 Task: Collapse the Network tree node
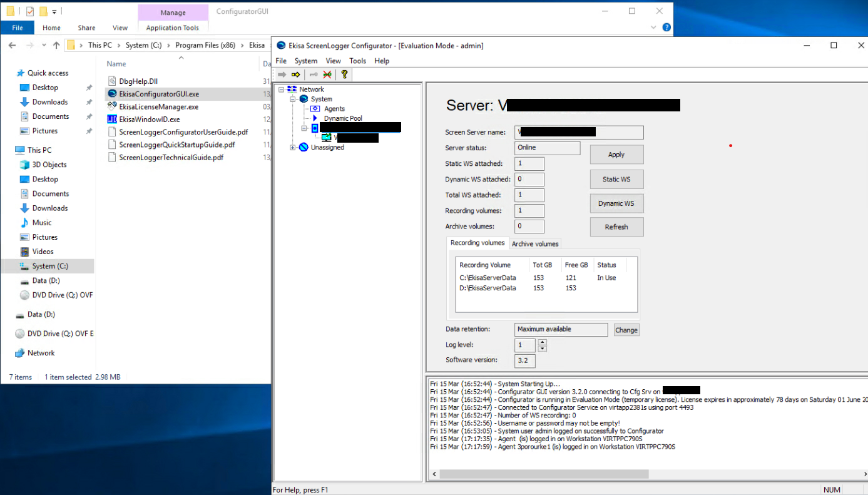tap(282, 89)
